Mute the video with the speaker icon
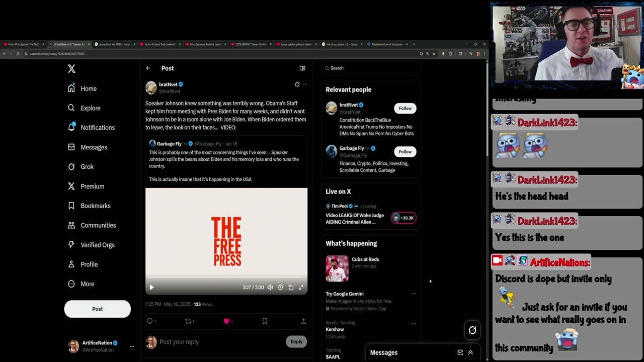 pos(270,288)
